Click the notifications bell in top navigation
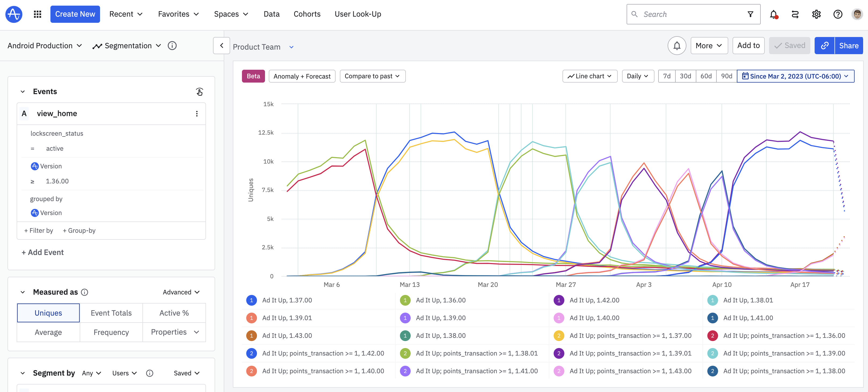 tap(773, 14)
